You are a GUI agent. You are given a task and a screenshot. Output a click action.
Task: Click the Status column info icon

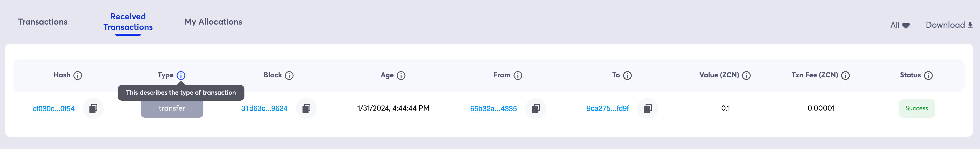tap(928, 76)
